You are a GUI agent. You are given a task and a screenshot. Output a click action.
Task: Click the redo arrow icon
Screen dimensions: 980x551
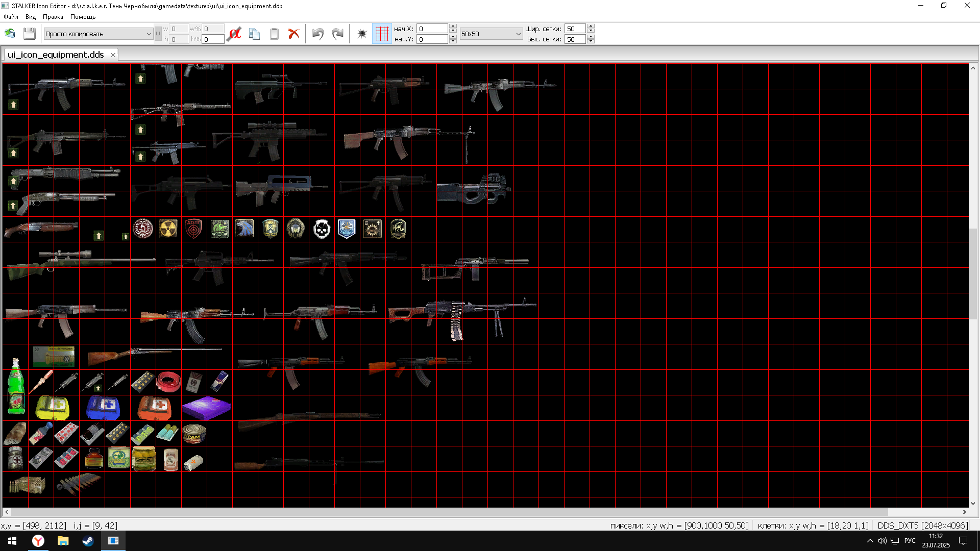coord(337,34)
